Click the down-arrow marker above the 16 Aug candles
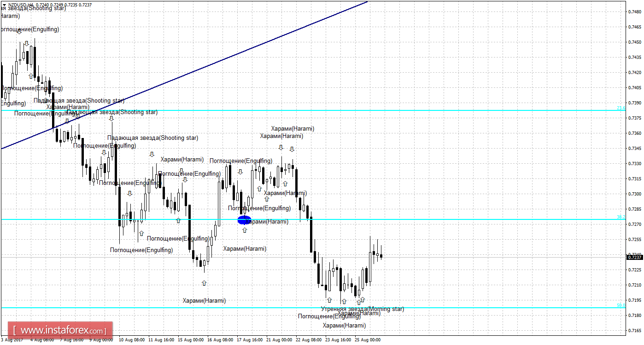The image size is (644, 345). click(x=240, y=172)
